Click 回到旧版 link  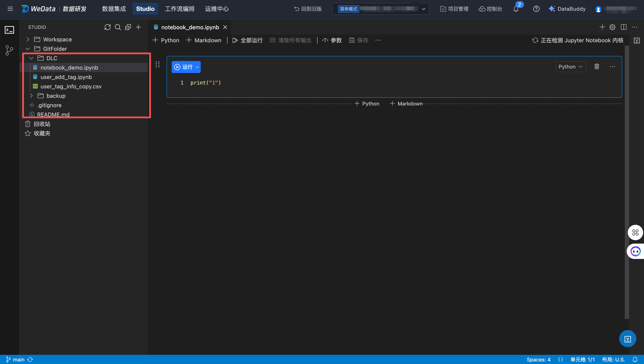308,9
